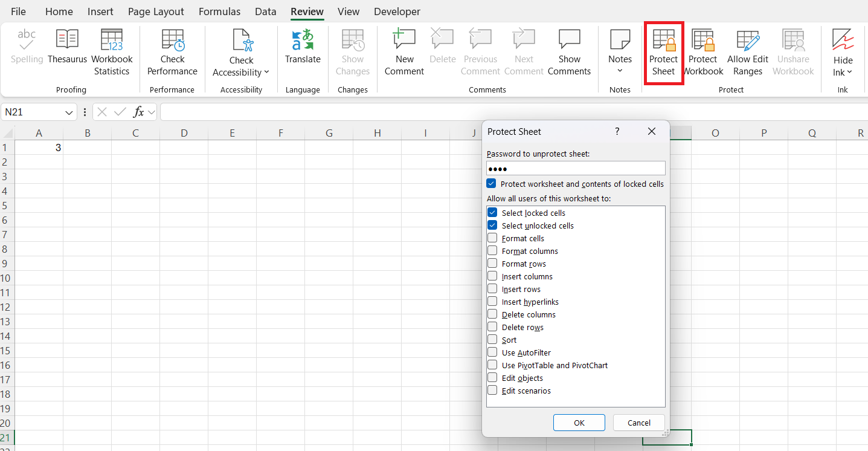Confirm with OK button

pos(579,423)
